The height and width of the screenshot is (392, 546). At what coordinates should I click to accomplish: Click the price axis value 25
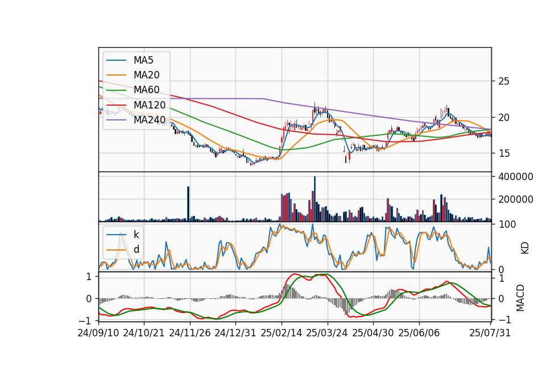[x=503, y=81]
